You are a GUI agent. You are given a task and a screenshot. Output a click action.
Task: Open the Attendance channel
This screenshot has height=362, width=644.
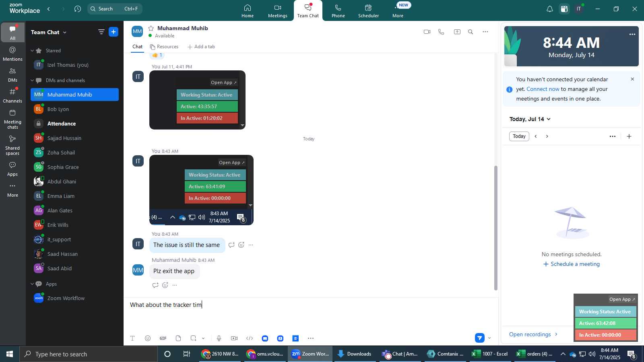click(74, 123)
